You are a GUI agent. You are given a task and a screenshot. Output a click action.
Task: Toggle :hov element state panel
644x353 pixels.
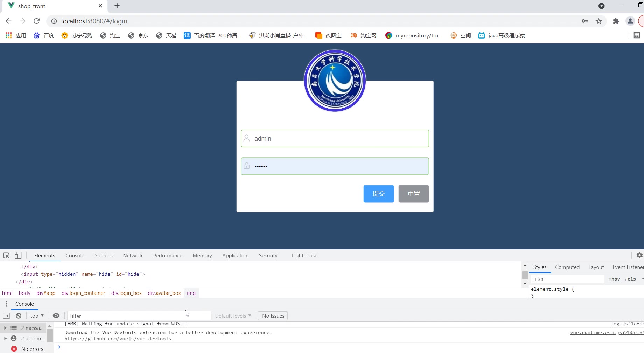[614, 279]
